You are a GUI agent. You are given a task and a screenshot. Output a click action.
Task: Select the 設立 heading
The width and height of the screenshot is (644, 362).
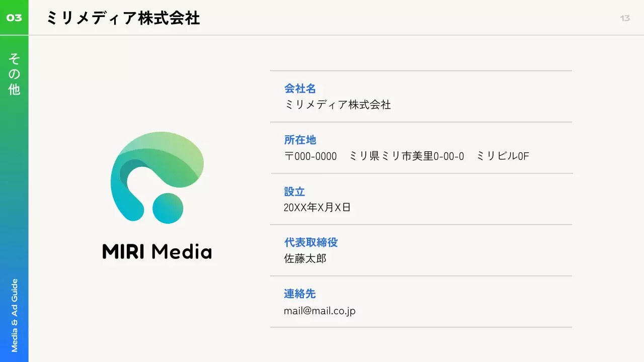pos(294,192)
